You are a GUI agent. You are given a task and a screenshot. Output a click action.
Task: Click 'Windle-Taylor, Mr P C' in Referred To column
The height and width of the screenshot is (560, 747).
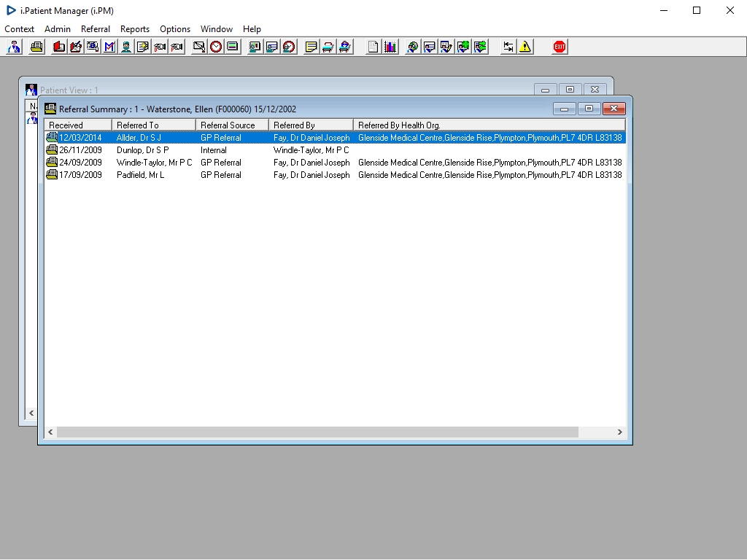tap(155, 163)
